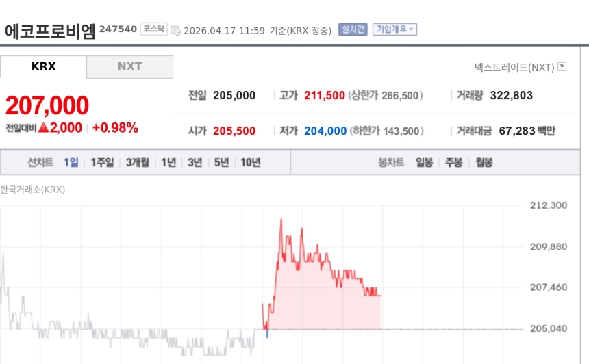
Task: Click the NXT help question-mark icon
Action: coord(562,67)
